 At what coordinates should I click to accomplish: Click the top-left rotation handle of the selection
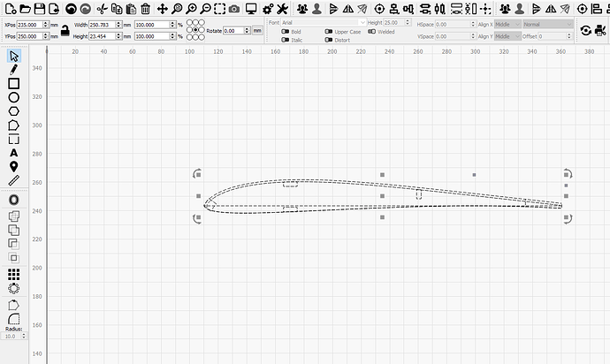(x=197, y=174)
